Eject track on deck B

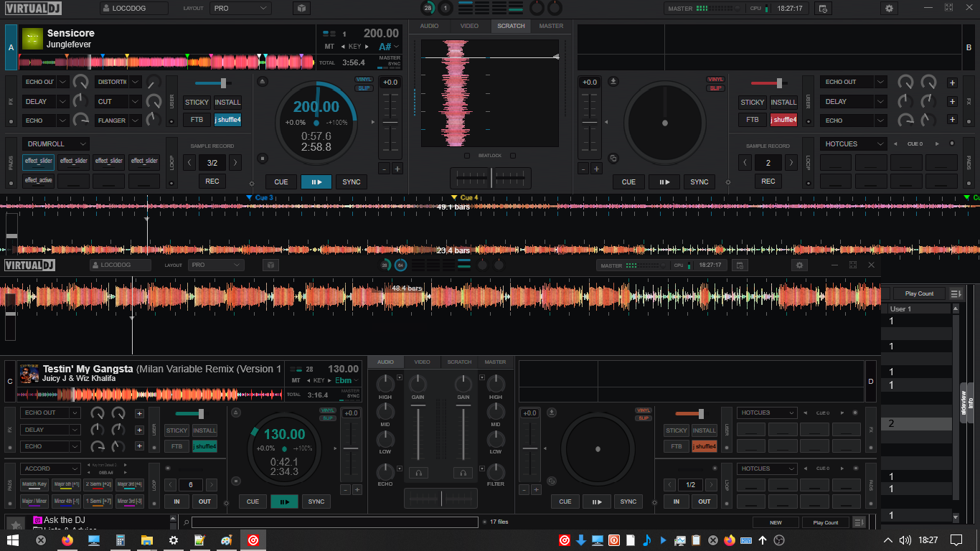tap(613, 81)
